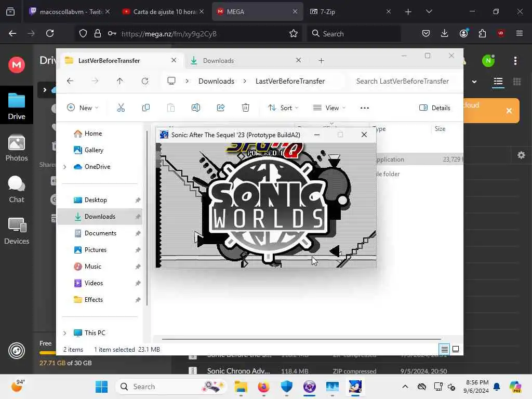Go back in File Explorer navigation

70,81
